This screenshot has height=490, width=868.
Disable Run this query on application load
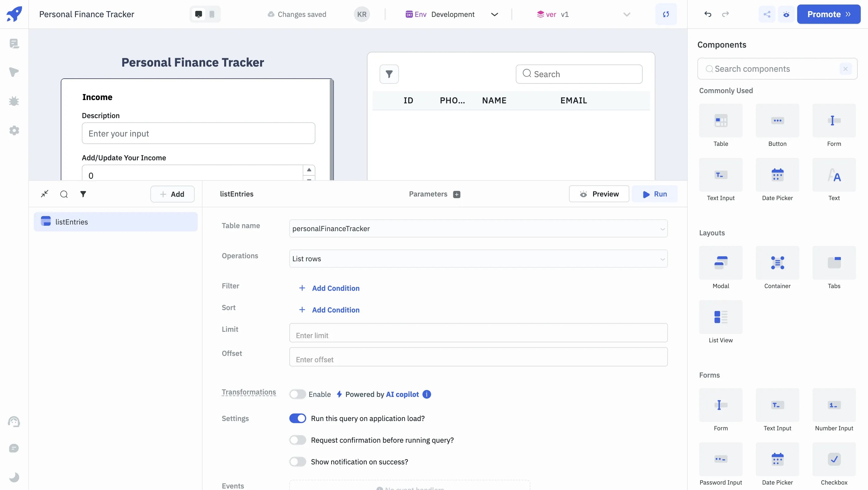click(x=297, y=418)
